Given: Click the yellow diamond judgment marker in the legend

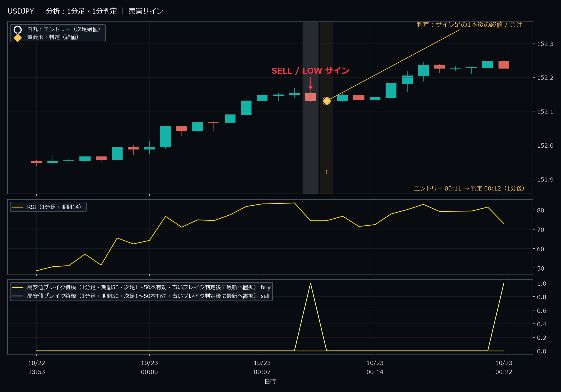Looking at the screenshot, I should click(18, 38).
